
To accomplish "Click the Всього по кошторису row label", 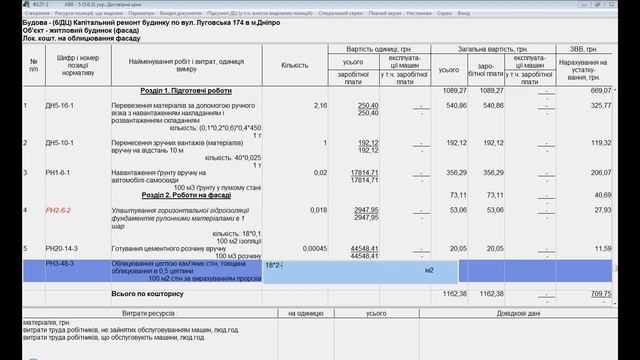I will click(x=147, y=293).
